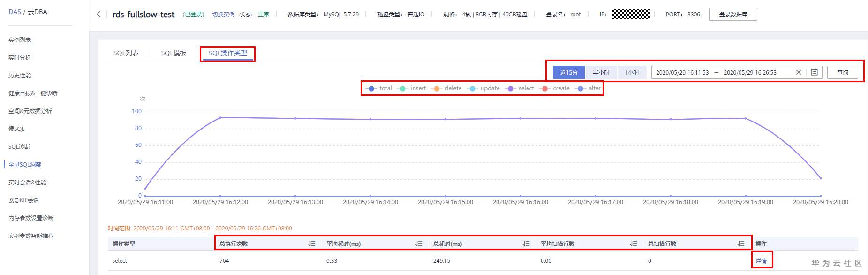The height and width of the screenshot is (275, 868).
Task: Open 空间&元数据分析 in the sidebar
Action: 30,111
